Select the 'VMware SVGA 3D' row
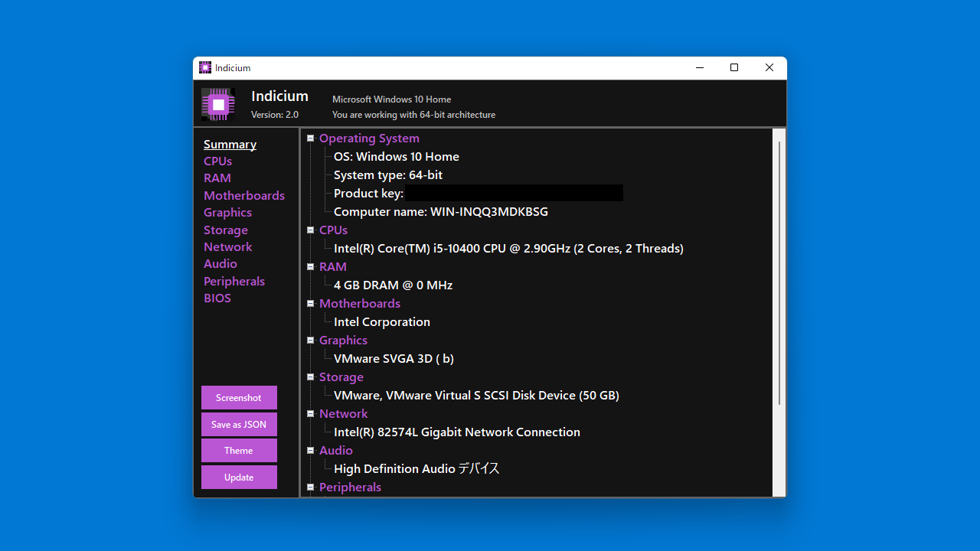Screen dimensions: 980x551 (x=394, y=359)
